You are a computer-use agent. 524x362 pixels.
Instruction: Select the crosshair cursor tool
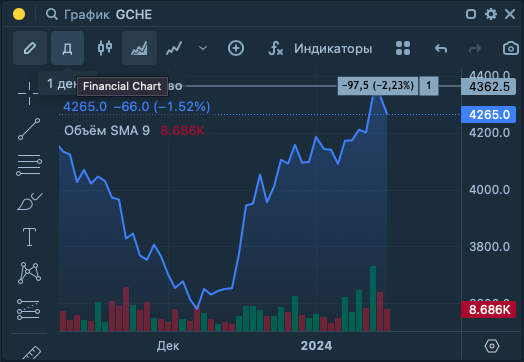coord(29,94)
